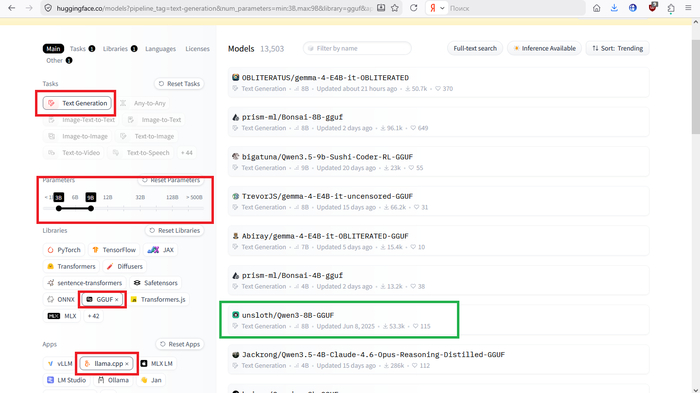Toggle the Image-Text-to-Text task filter
This screenshot has height=393, width=700.
pos(82,120)
